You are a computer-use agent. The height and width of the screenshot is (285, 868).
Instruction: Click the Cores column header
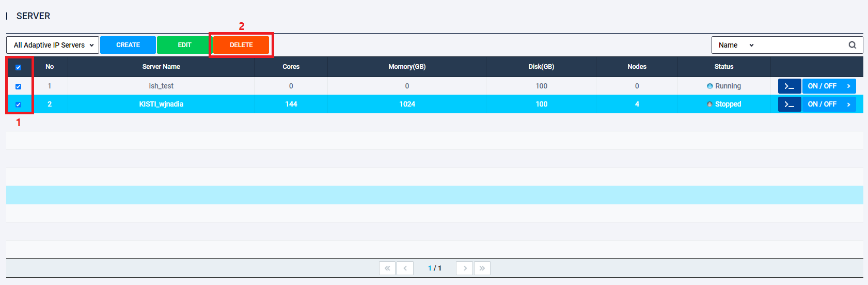[291, 67]
